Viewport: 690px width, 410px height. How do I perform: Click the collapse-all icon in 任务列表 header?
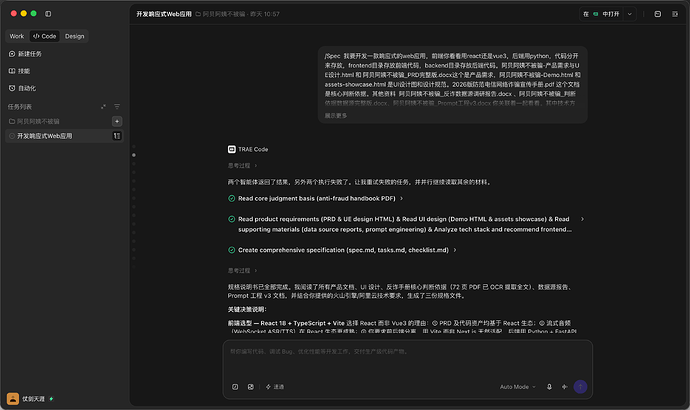(x=103, y=106)
